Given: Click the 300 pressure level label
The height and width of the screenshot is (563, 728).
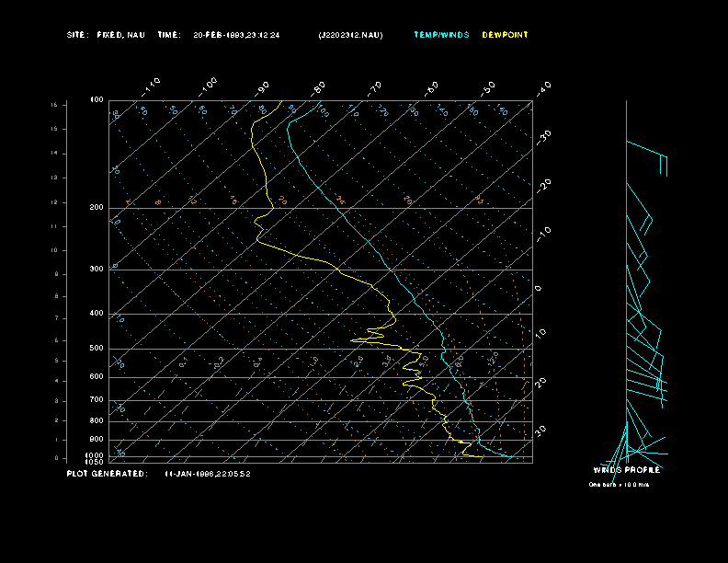Looking at the screenshot, I should [x=97, y=270].
